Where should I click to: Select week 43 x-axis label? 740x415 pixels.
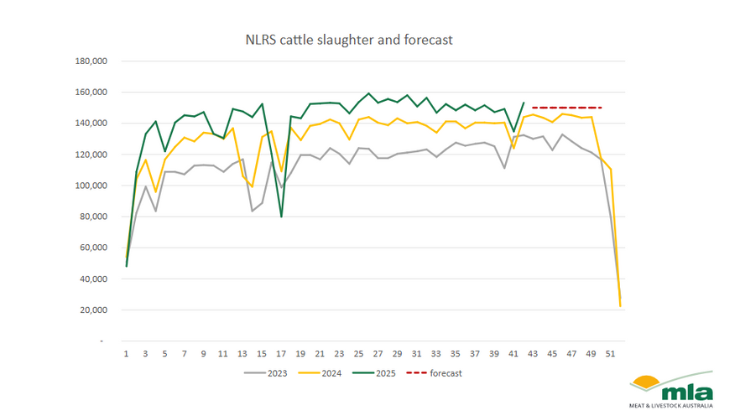(x=531, y=353)
